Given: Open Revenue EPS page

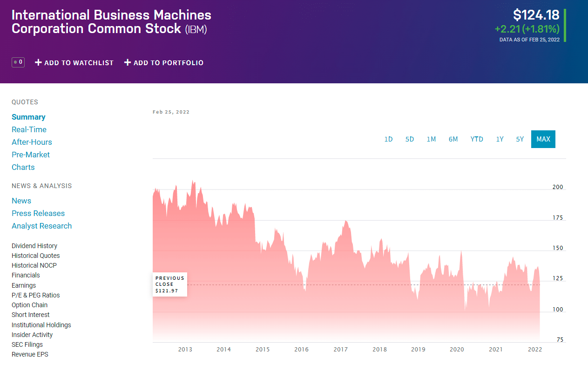Looking at the screenshot, I should pyautogui.click(x=30, y=354).
